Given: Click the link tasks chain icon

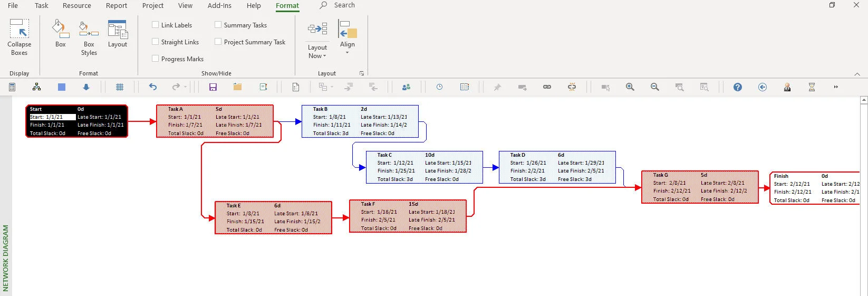Looking at the screenshot, I should [x=547, y=87].
